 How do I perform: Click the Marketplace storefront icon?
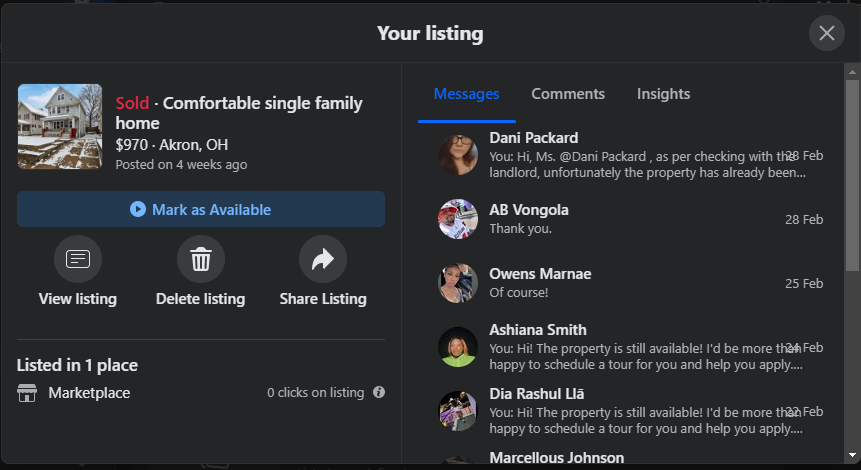click(x=27, y=393)
